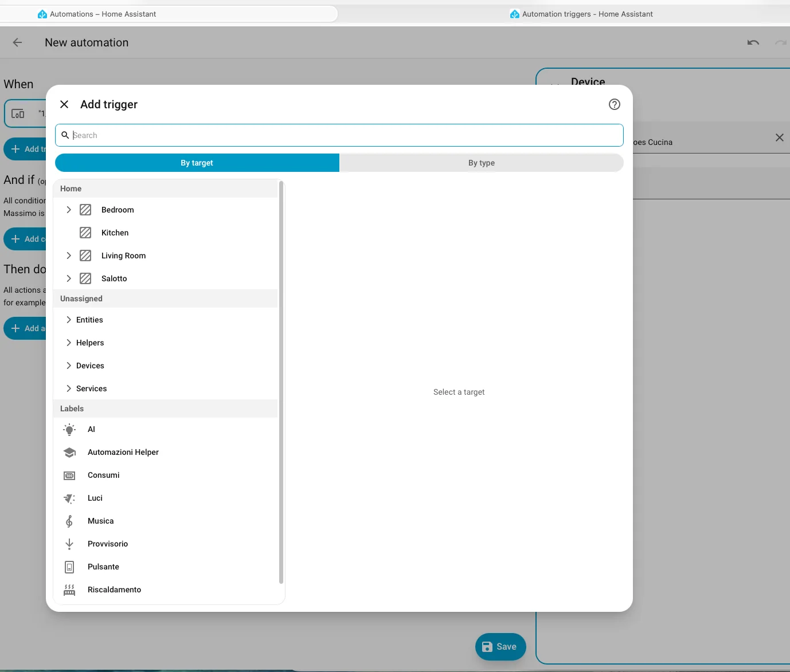Expand Unassigned Helpers
Image resolution: width=790 pixels, height=672 pixels.
pos(69,343)
